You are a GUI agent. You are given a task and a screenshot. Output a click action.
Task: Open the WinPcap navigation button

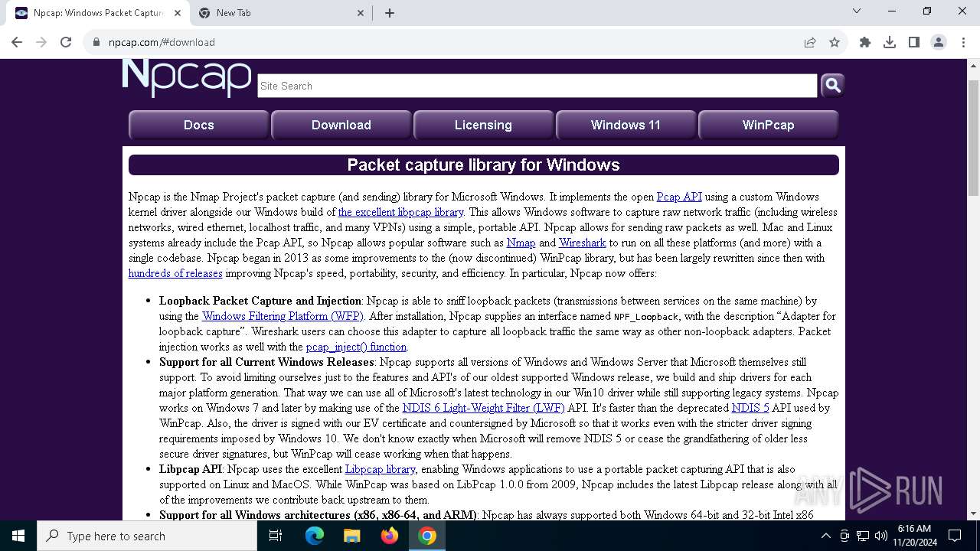pos(768,125)
